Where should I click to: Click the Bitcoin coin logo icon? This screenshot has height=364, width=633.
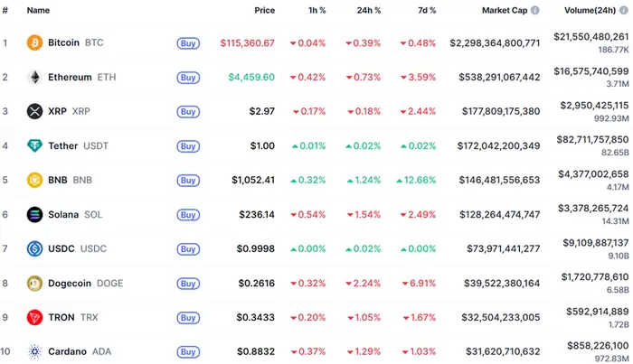[34, 42]
